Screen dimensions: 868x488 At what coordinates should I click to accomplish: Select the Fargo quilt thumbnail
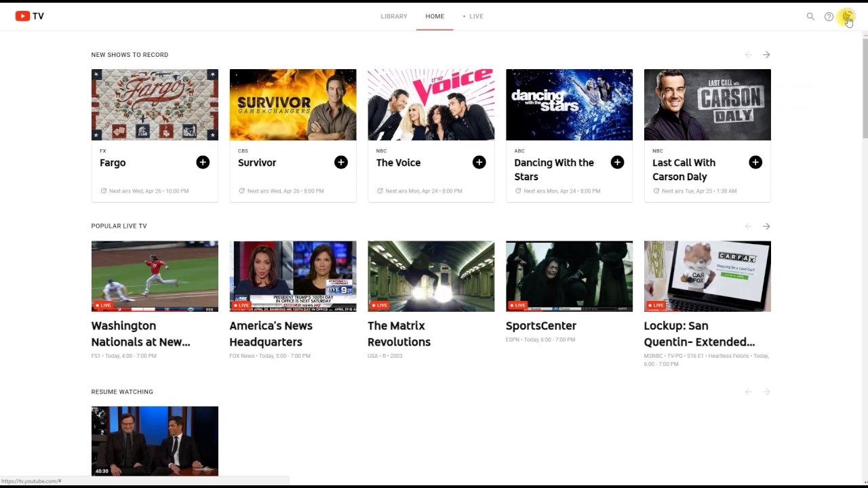point(155,104)
